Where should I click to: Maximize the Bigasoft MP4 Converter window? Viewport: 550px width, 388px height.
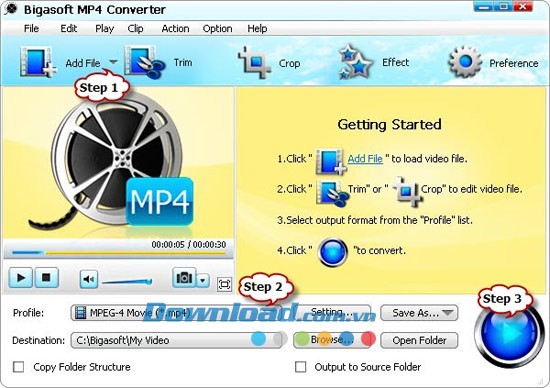click(x=504, y=6)
